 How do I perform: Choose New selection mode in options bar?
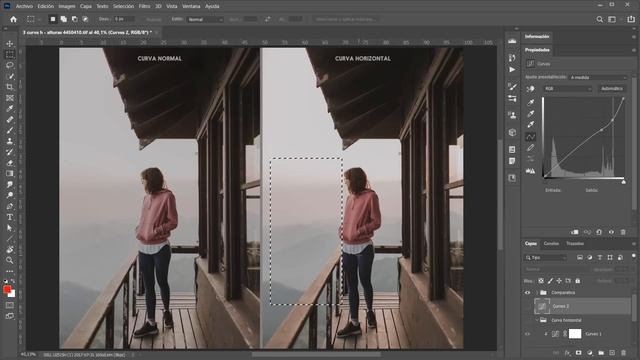(x=53, y=19)
